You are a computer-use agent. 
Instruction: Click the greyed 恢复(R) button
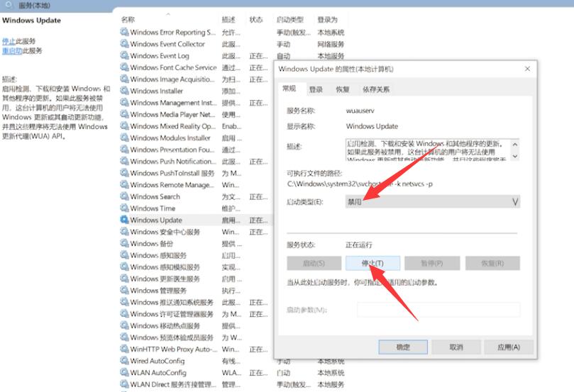[492, 263]
